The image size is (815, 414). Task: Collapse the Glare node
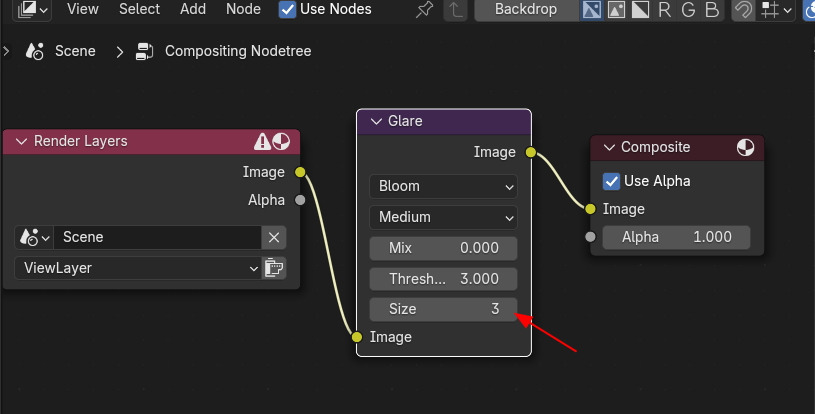(x=377, y=121)
